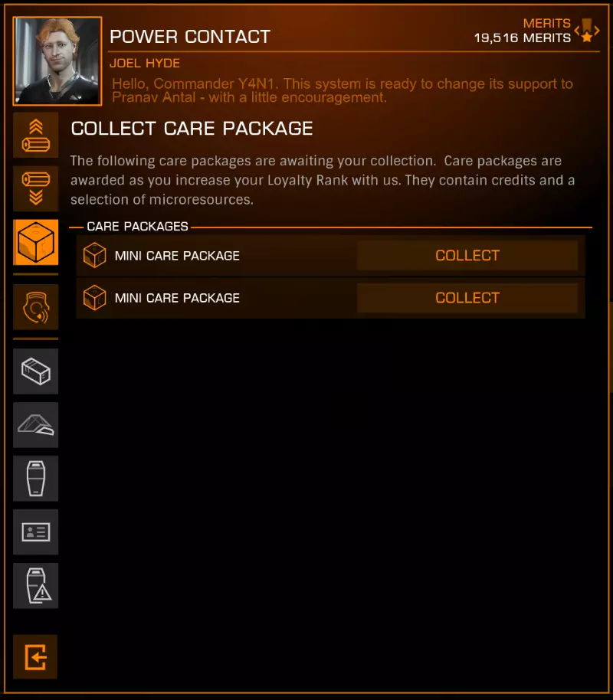Open the canister with warning triangle icon

36,586
